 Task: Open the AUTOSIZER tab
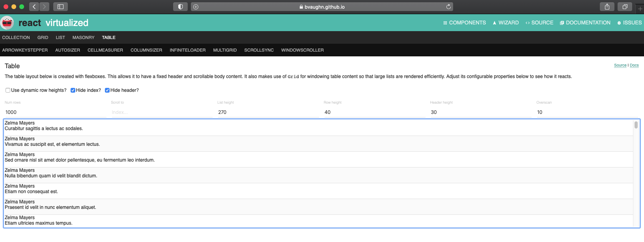pyautogui.click(x=67, y=50)
